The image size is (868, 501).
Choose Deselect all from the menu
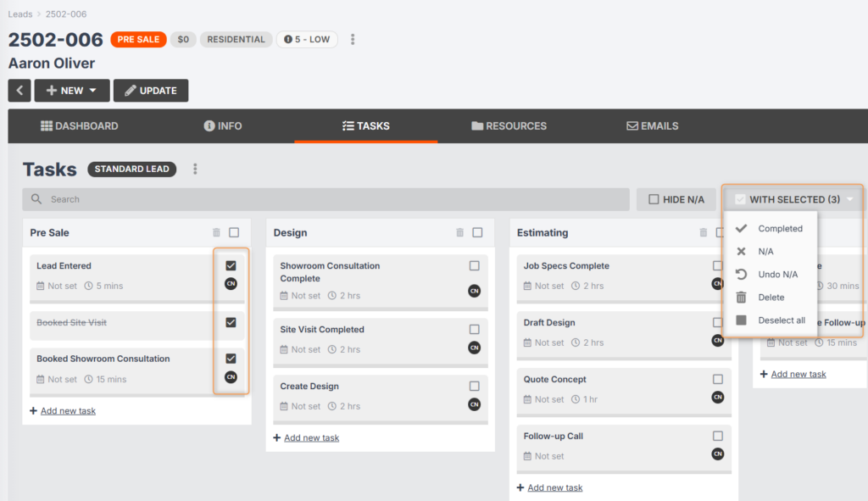tap(781, 320)
